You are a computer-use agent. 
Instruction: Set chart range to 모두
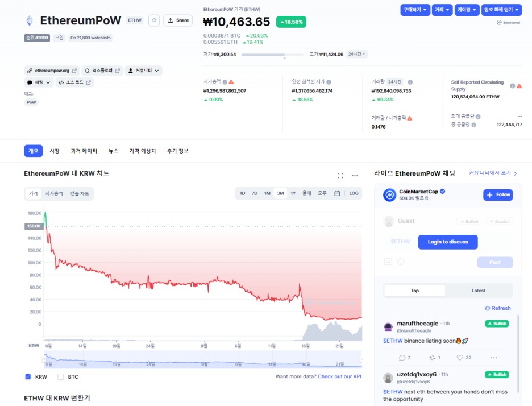[x=322, y=193]
